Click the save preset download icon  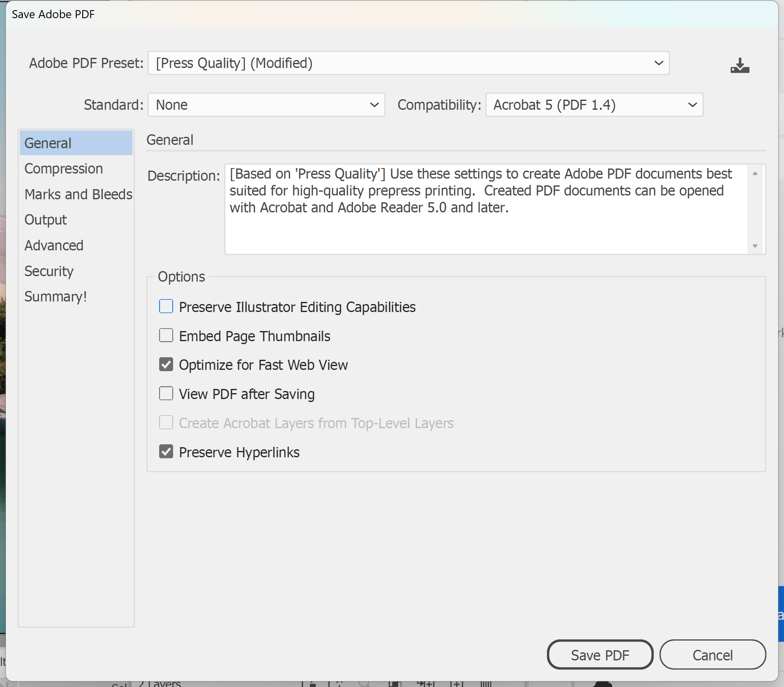tap(740, 65)
